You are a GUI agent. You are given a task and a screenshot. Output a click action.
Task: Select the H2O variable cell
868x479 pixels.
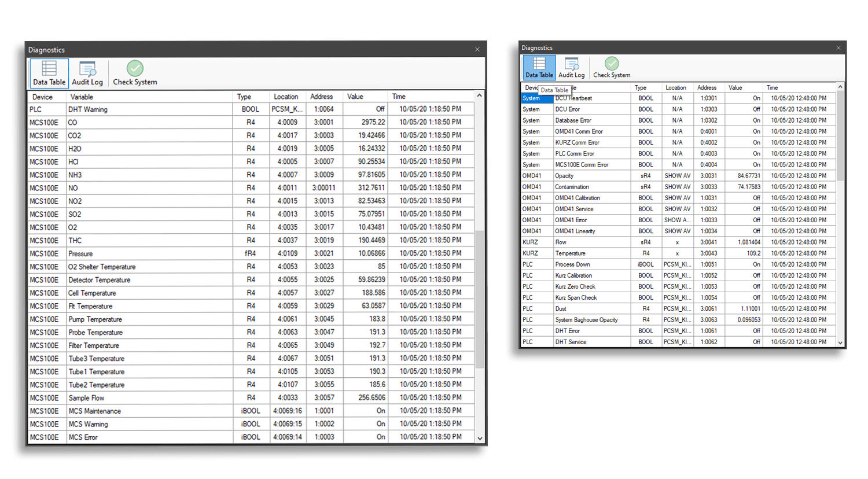[149, 149]
